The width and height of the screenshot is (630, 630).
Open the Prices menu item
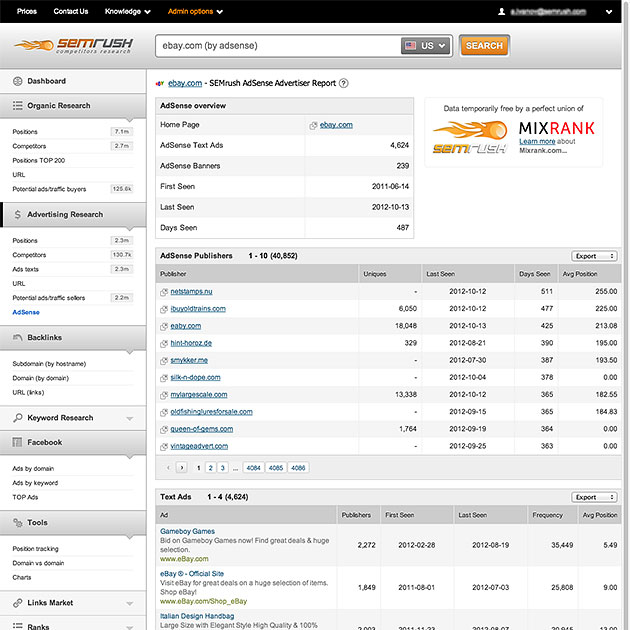(x=27, y=11)
